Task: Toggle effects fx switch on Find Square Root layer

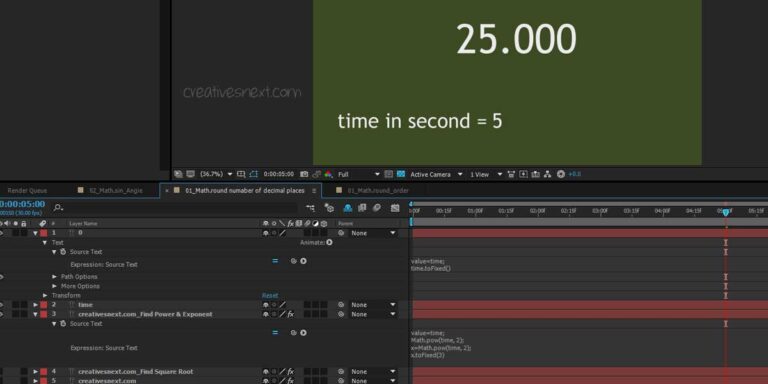Action: [290, 372]
